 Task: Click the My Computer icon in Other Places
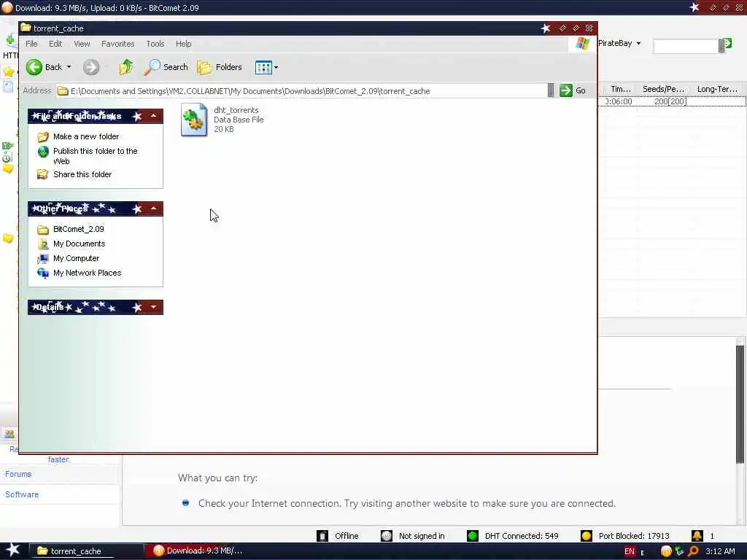coord(43,259)
